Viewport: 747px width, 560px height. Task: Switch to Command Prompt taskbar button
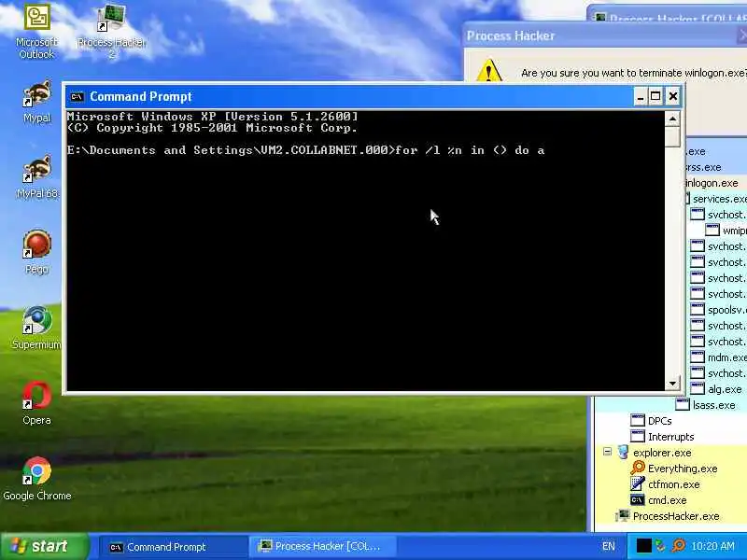(x=173, y=547)
